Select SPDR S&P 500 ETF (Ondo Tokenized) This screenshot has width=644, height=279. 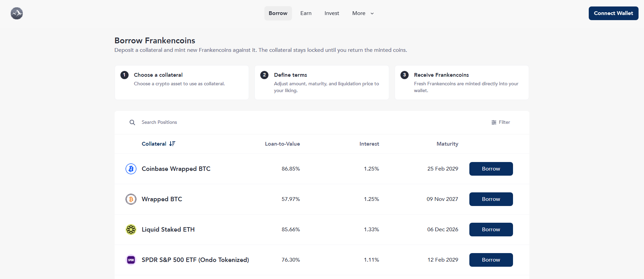point(195,260)
